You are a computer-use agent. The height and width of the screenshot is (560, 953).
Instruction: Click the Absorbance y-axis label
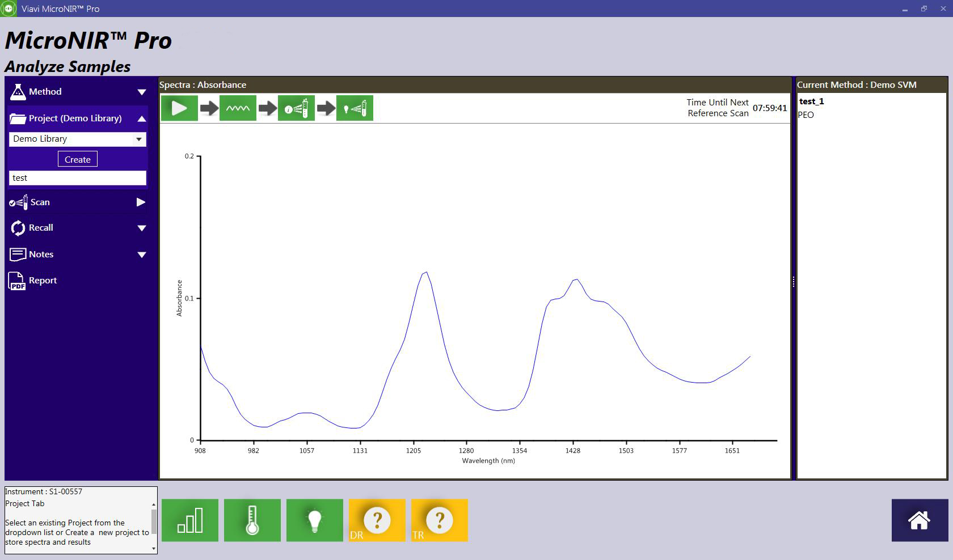pos(179,298)
